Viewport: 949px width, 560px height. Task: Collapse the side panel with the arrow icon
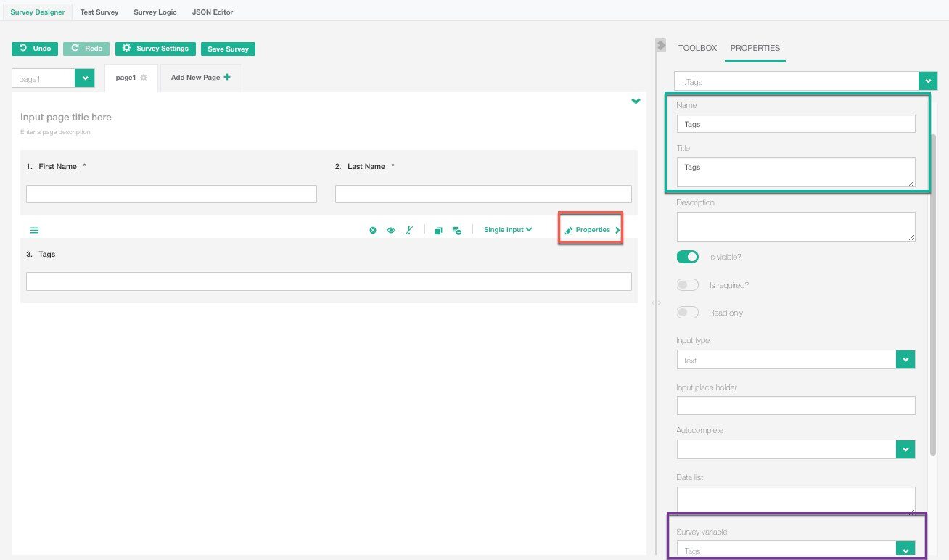[x=660, y=45]
